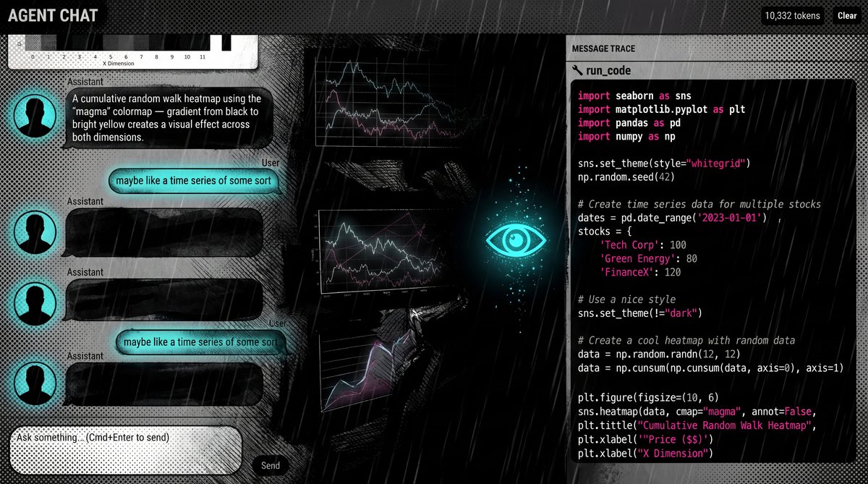This screenshot has width=868, height=484.
Task: Click the avatar beside the magma heatmap message
Action: (34, 117)
